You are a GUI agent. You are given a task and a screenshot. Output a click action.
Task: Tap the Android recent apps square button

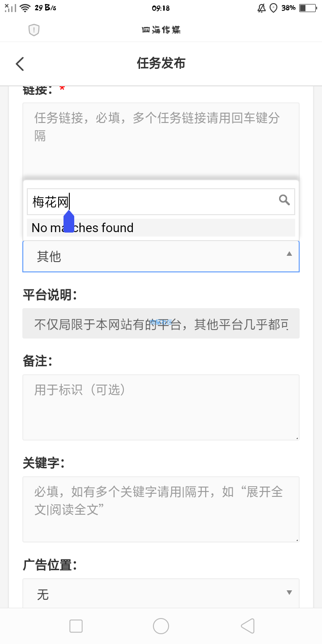click(x=76, y=626)
